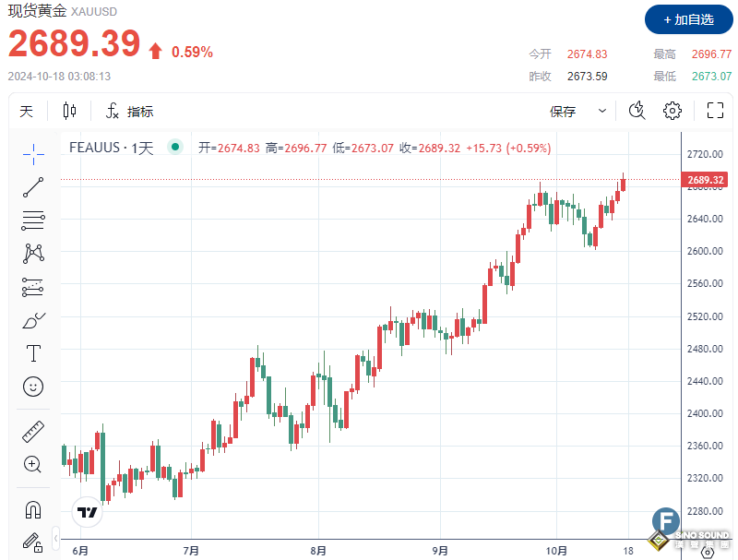Toggle the green market status dot
The height and width of the screenshot is (560, 738).
point(173,147)
